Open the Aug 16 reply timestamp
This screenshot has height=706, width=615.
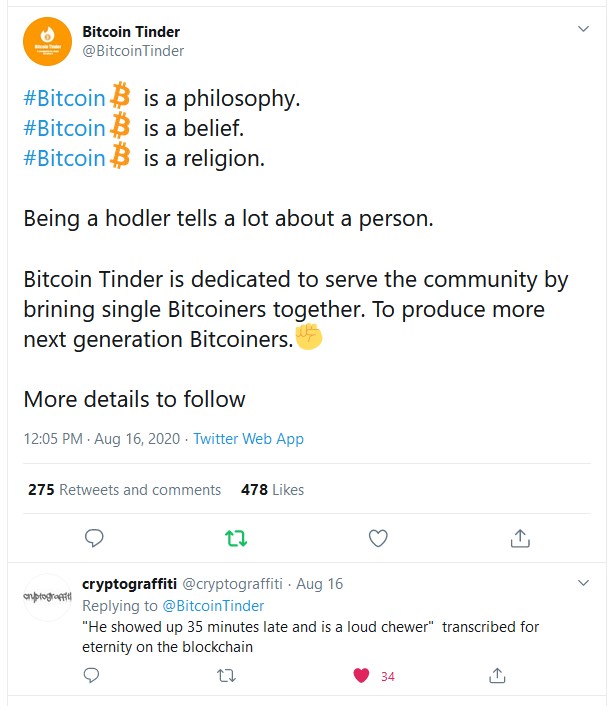tap(320, 583)
